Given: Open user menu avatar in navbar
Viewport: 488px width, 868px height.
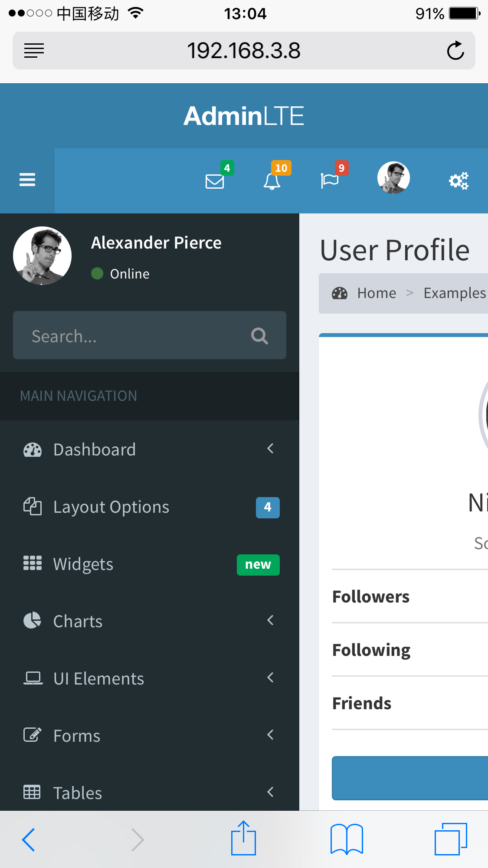Looking at the screenshot, I should [x=393, y=178].
